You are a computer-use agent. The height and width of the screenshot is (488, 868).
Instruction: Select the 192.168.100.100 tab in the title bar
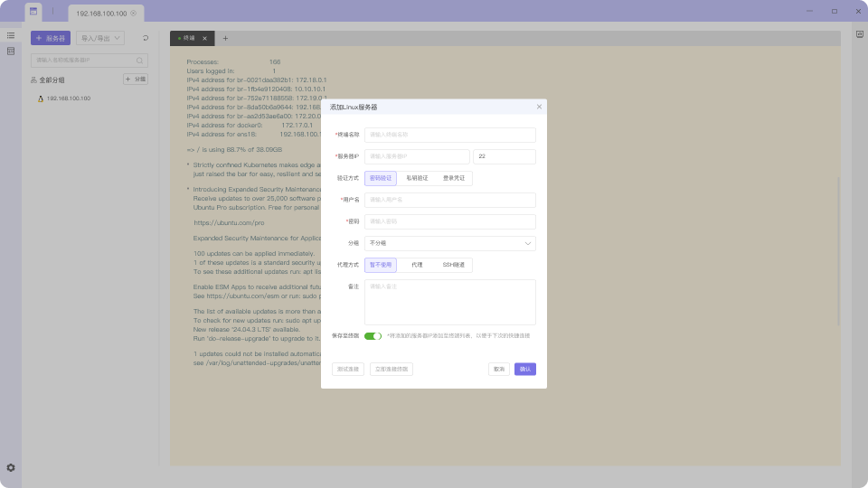[101, 14]
